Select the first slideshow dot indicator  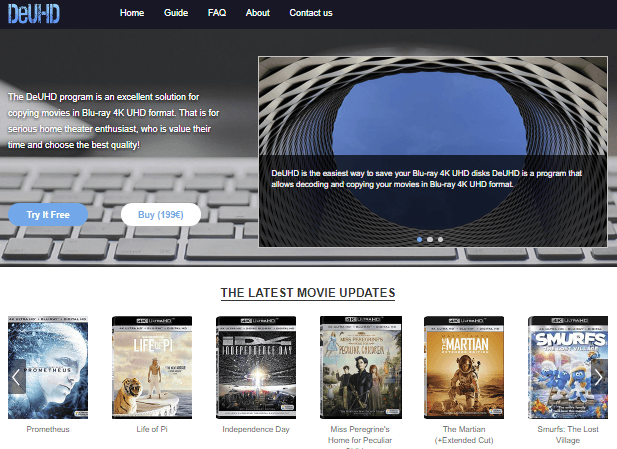(419, 240)
